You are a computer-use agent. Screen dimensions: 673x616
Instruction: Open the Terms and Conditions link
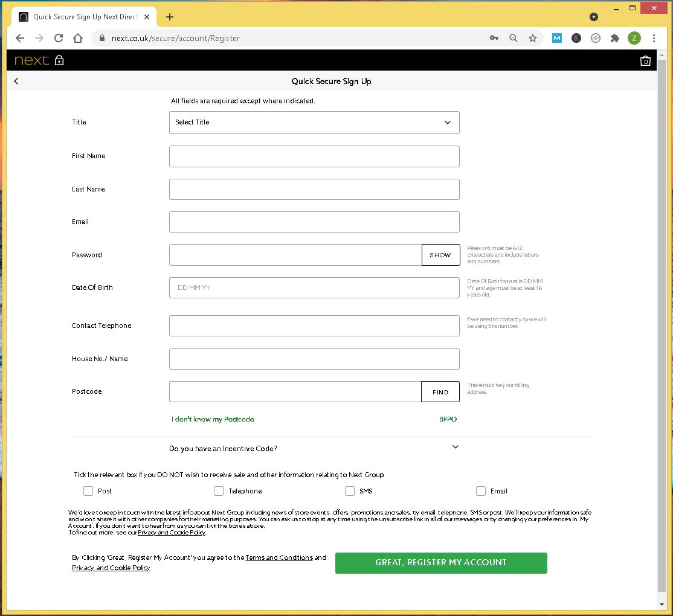click(279, 557)
